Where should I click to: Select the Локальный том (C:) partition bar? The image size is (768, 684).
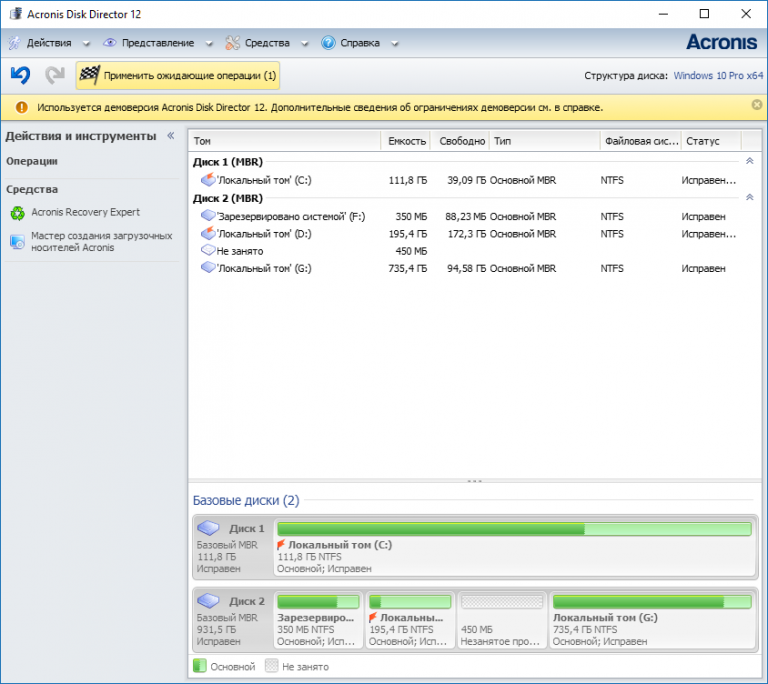coord(514,529)
